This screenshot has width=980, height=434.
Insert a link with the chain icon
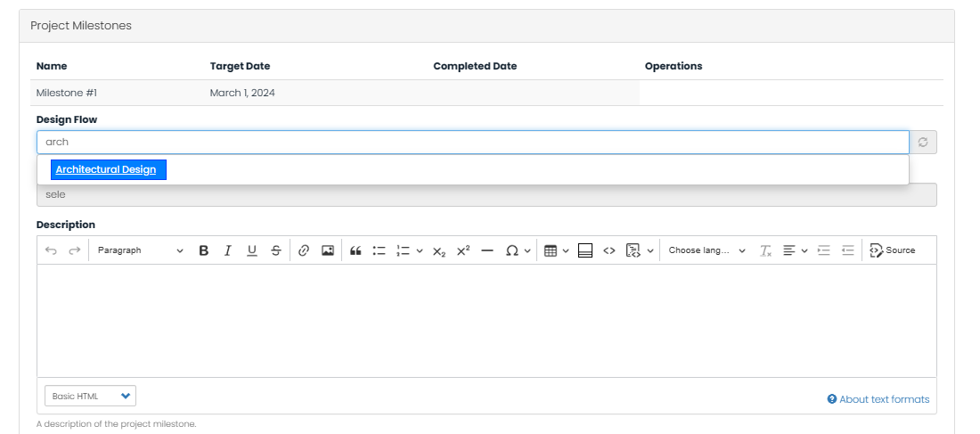pos(304,250)
